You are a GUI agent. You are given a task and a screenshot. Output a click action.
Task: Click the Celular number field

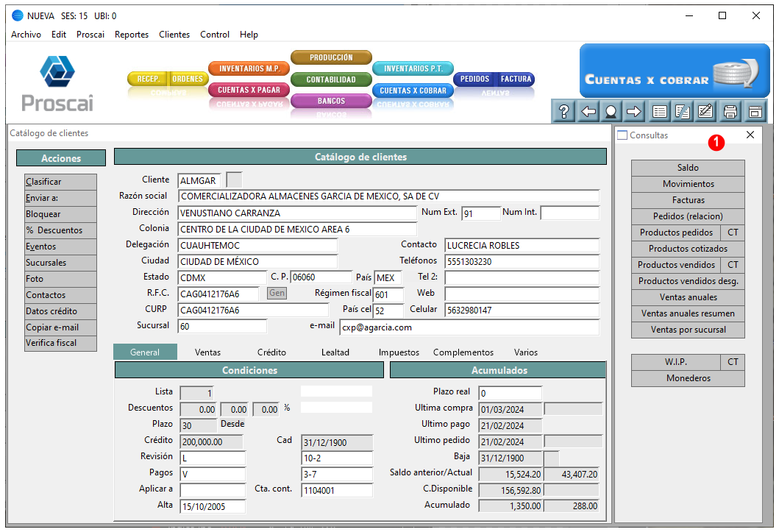point(522,310)
